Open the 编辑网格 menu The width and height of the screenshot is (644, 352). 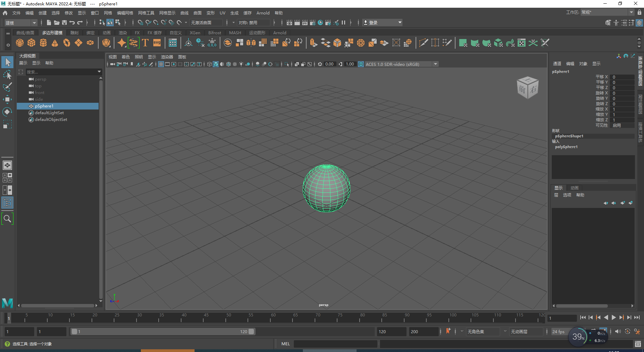[125, 13]
